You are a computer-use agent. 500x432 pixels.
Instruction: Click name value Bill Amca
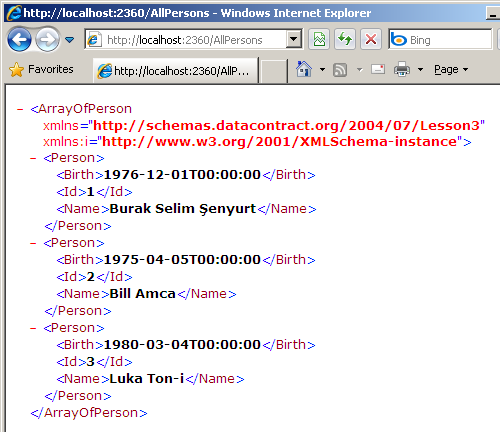[142, 294]
